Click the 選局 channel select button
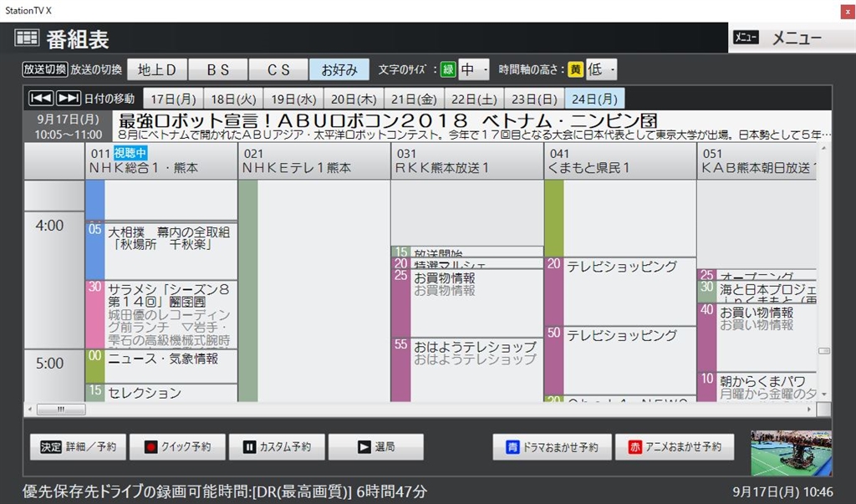 [376, 446]
